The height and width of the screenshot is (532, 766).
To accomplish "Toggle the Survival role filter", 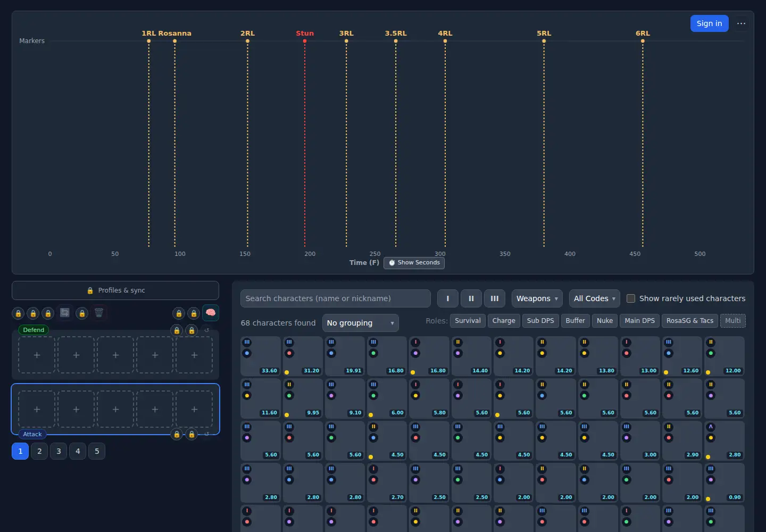I will coord(468,321).
